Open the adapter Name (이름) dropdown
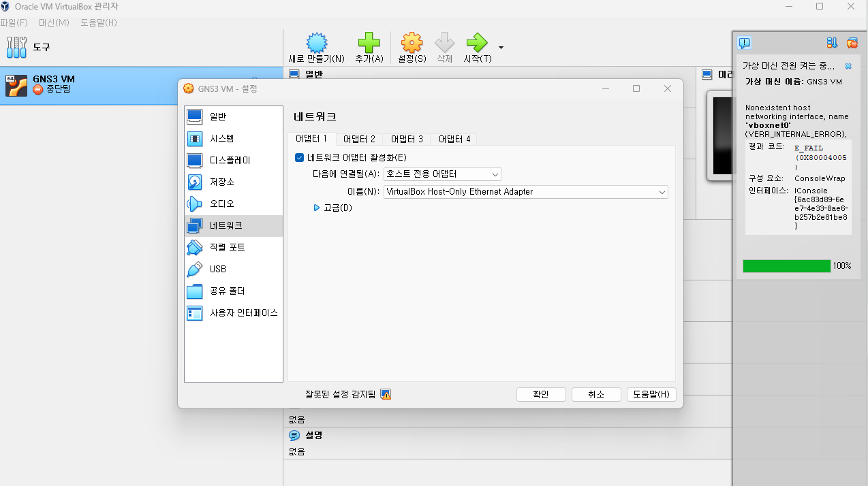The width and height of the screenshot is (868, 486). coord(526,192)
